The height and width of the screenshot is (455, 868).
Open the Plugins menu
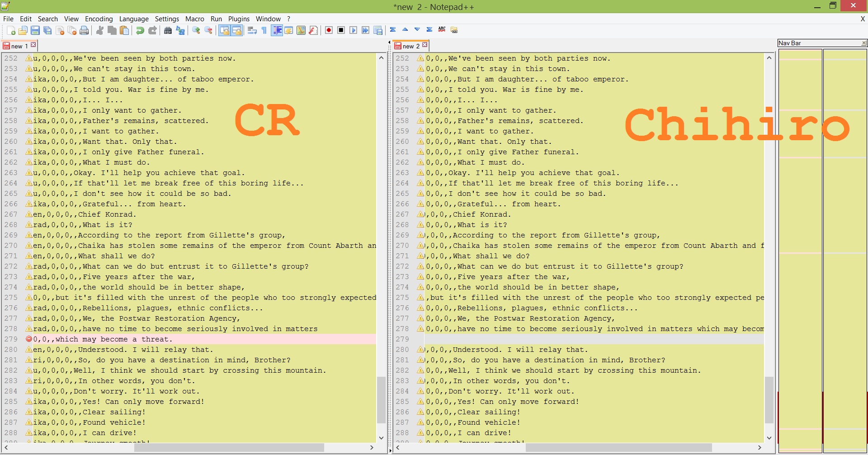click(239, 19)
